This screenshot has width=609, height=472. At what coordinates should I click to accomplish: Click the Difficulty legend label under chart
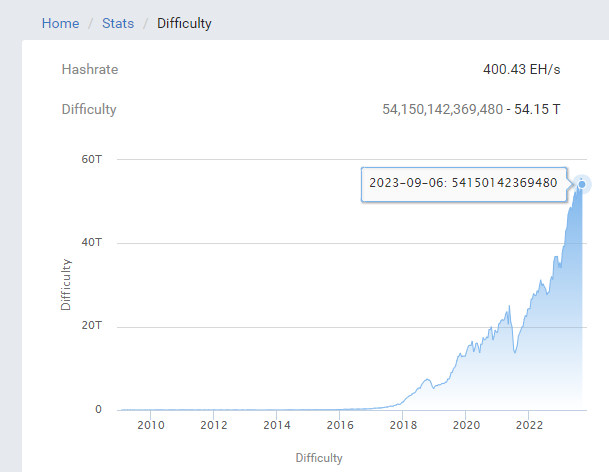(319, 458)
